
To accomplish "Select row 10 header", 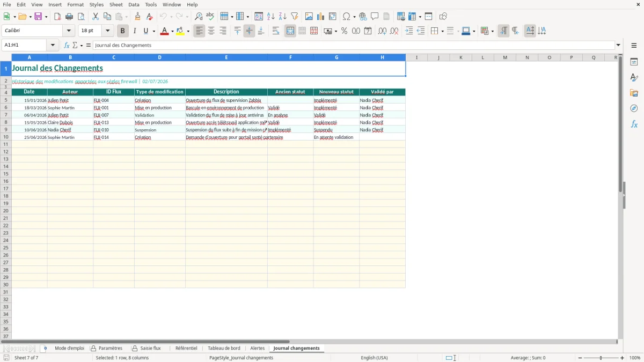I will pos(6,137).
